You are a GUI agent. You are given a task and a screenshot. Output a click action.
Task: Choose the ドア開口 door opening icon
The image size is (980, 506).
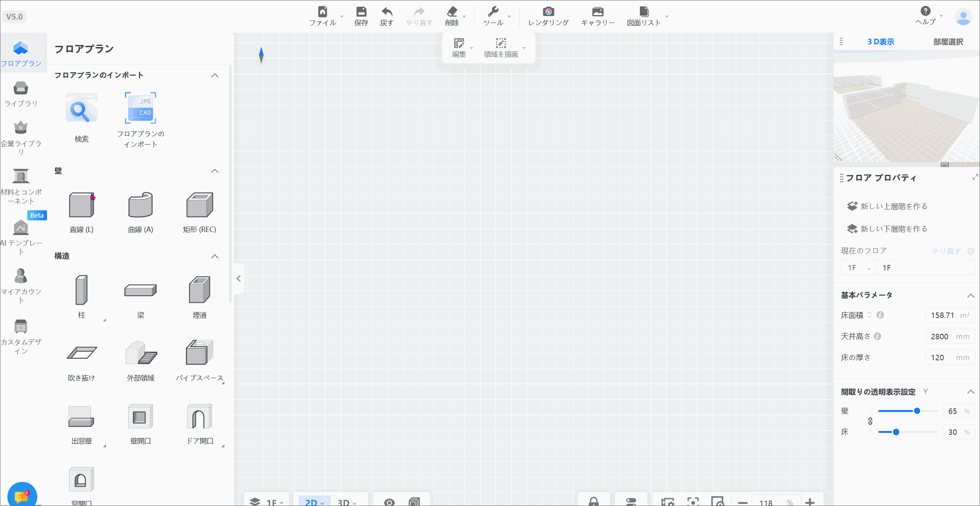pyautogui.click(x=200, y=417)
